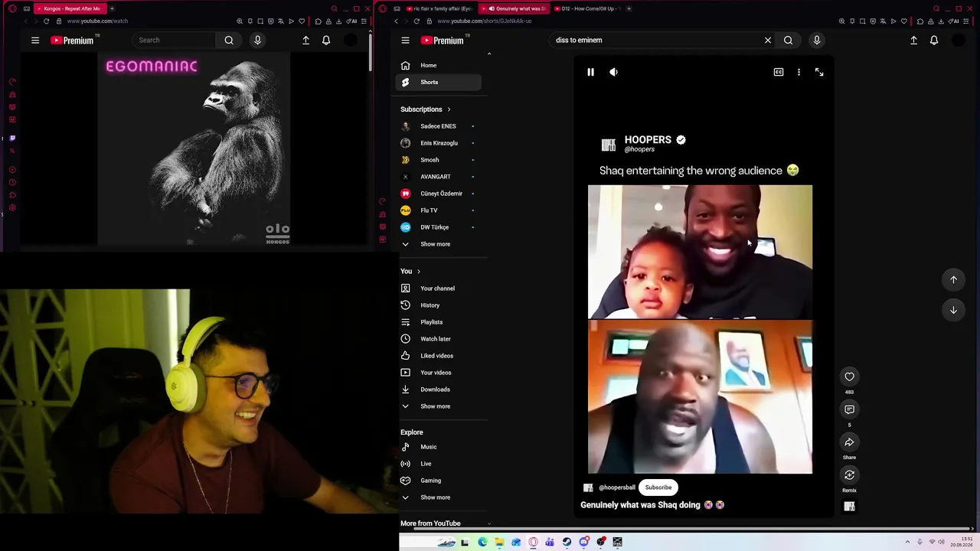This screenshot has height=551, width=980.
Task: Open Microsoft Edge from the taskbar
Action: (482, 542)
